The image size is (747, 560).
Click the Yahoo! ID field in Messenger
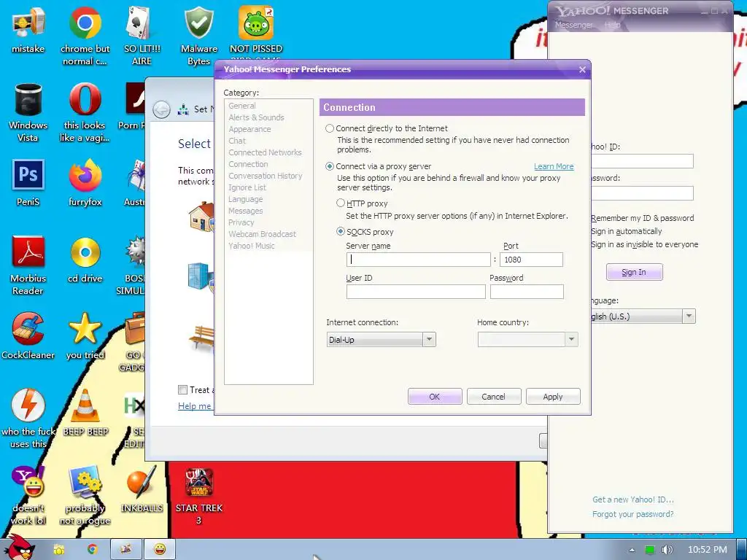[x=642, y=161]
